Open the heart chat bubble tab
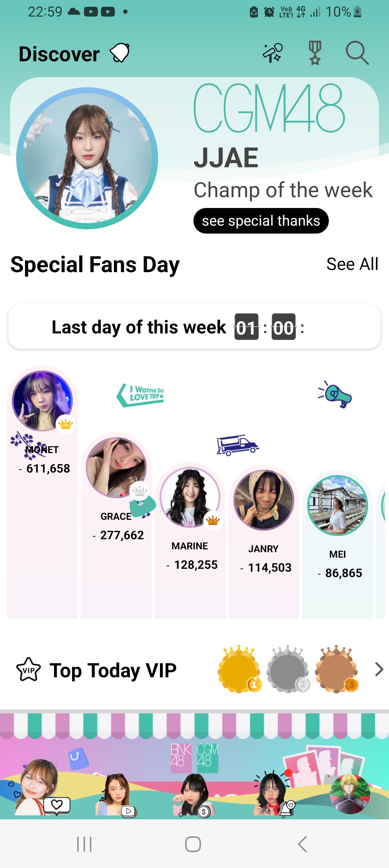 tap(57, 805)
